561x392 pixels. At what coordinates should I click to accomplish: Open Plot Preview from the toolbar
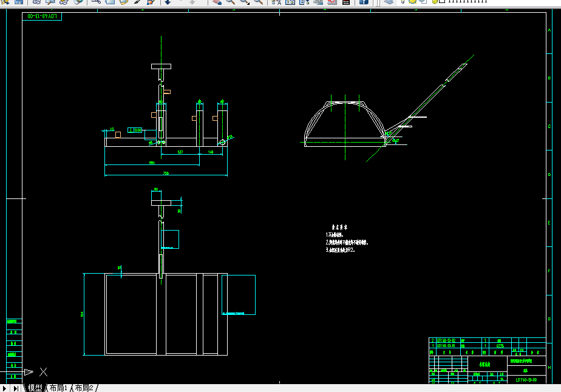click(50, 2)
